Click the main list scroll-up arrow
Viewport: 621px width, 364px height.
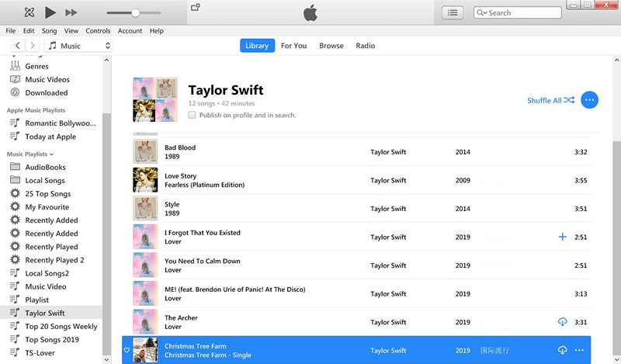(x=616, y=61)
